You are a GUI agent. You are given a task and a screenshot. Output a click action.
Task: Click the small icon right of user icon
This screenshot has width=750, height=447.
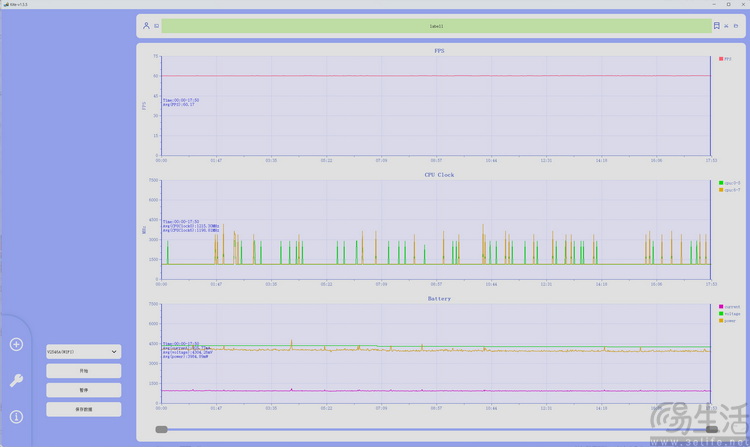[156, 26]
